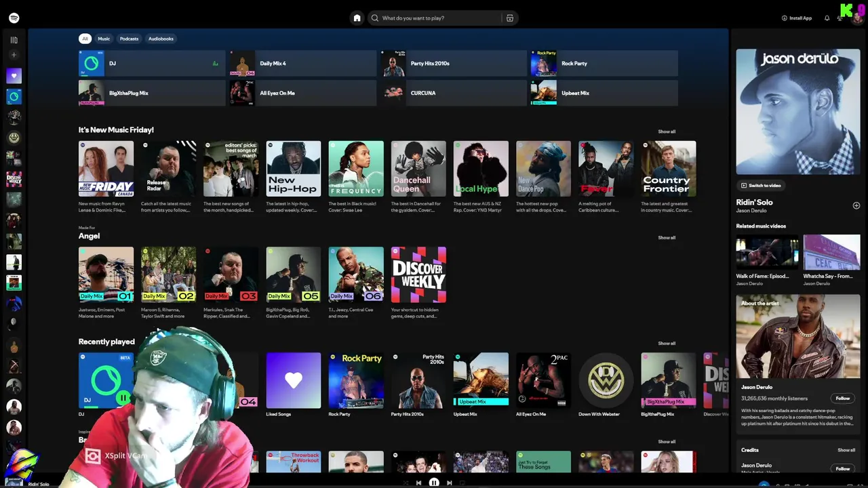Open Daily Mix 05 card
Viewport: 868px width, 488px height.
pos(294,274)
